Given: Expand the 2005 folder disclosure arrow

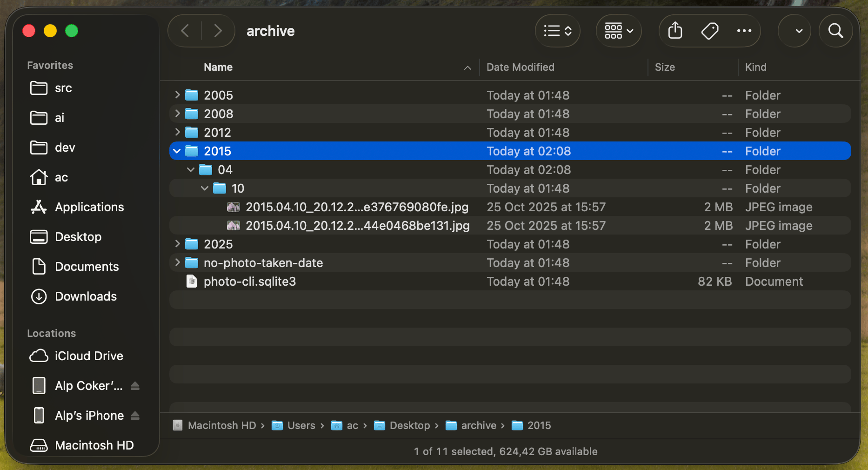Looking at the screenshot, I should (177, 95).
